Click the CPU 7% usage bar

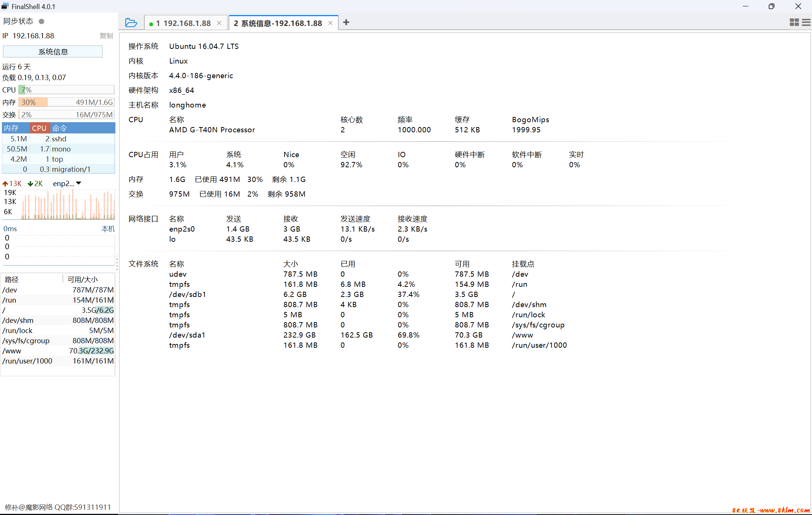67,90
